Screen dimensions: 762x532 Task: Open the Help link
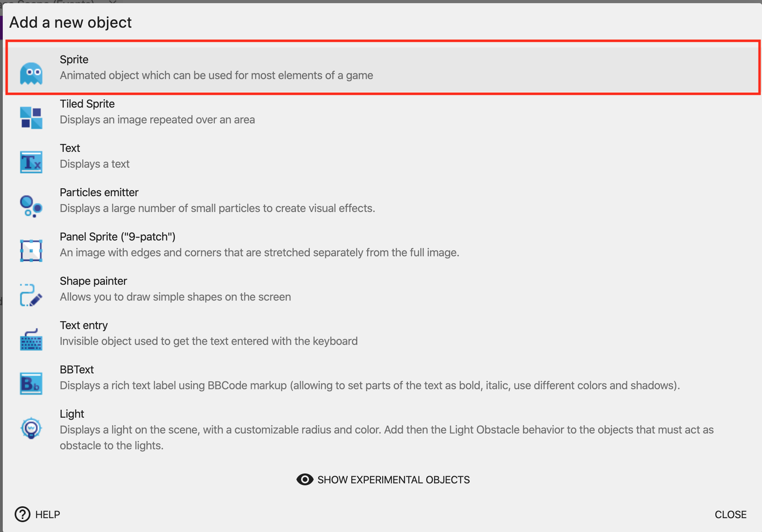click(x=47, y=515)
